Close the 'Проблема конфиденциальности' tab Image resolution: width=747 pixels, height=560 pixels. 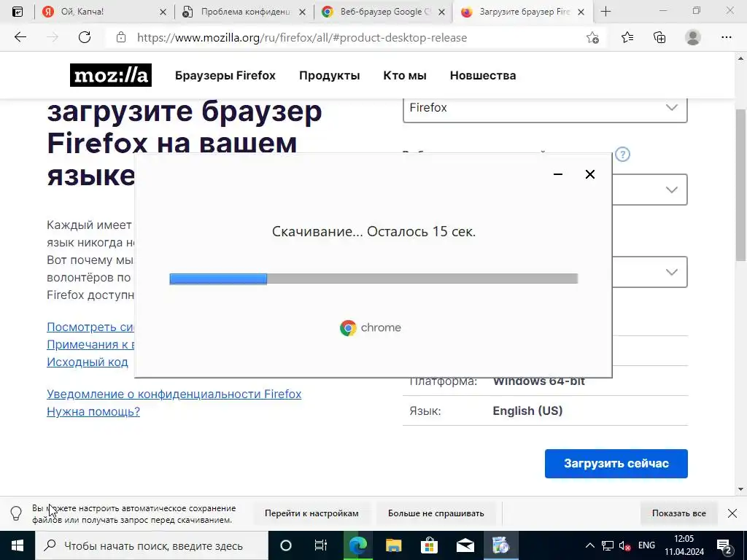302,12
